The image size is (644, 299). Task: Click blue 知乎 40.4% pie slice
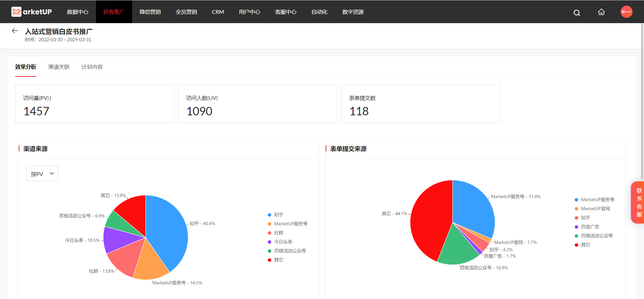(168, 231)
